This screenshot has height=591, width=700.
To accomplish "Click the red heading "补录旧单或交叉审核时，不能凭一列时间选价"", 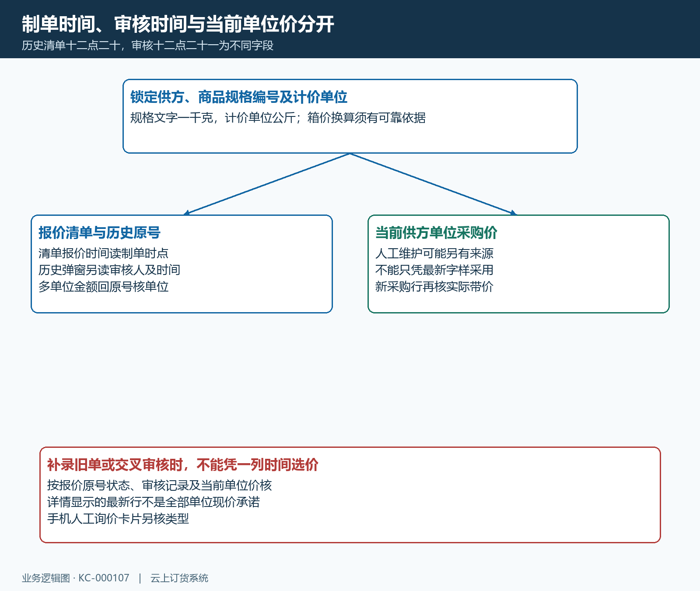I will pyautogui.click(x=183, y=465).
